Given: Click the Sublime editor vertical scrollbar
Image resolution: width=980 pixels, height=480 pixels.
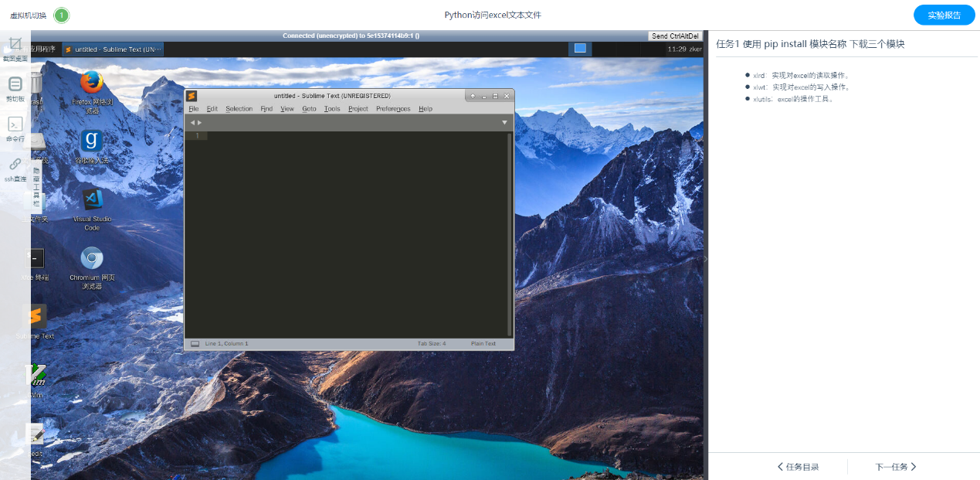Looking at the screenshot, I should click(509, 232).
